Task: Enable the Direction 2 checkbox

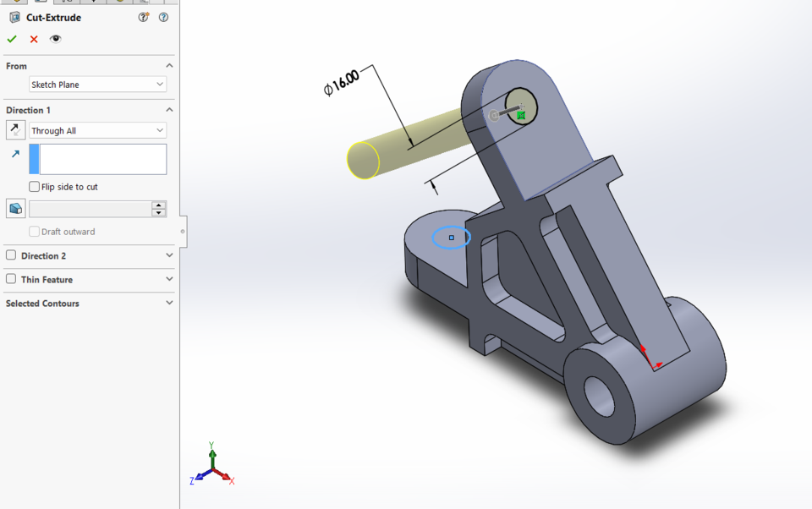Action: point(13,255)
